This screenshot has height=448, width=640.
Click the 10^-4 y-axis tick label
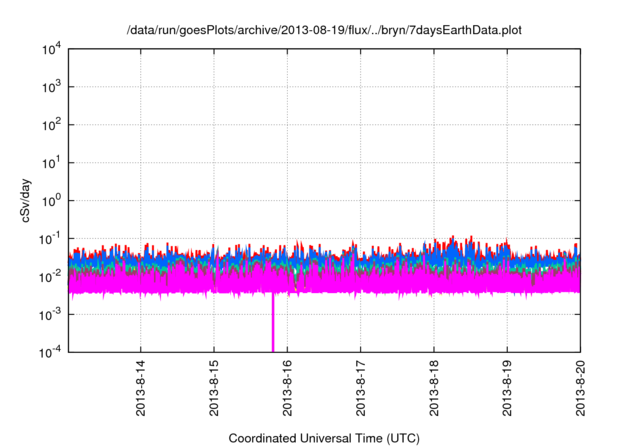pos(50,352)
